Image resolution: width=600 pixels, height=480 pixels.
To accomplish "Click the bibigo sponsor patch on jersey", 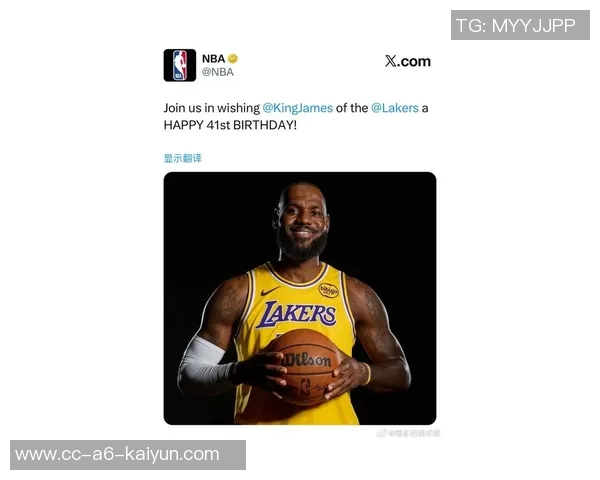I will pyautogui.click(x=329, y=290).
